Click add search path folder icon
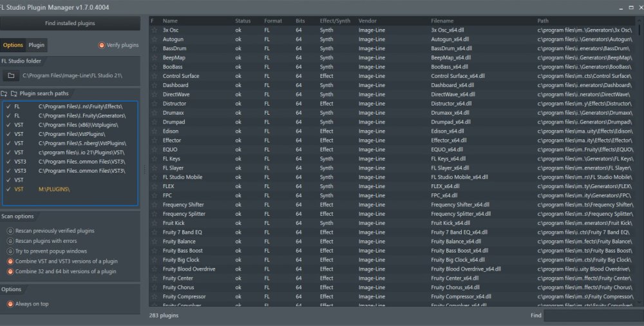 tap(4, 93)
